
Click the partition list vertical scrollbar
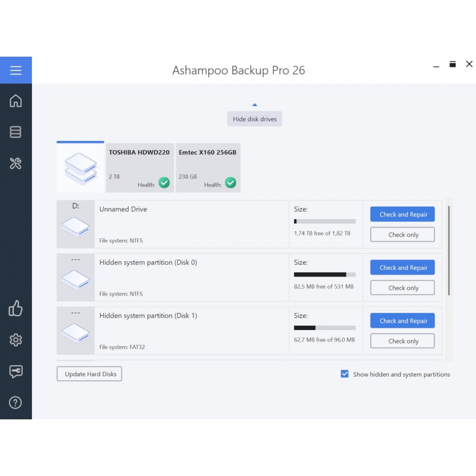[449, 250]
